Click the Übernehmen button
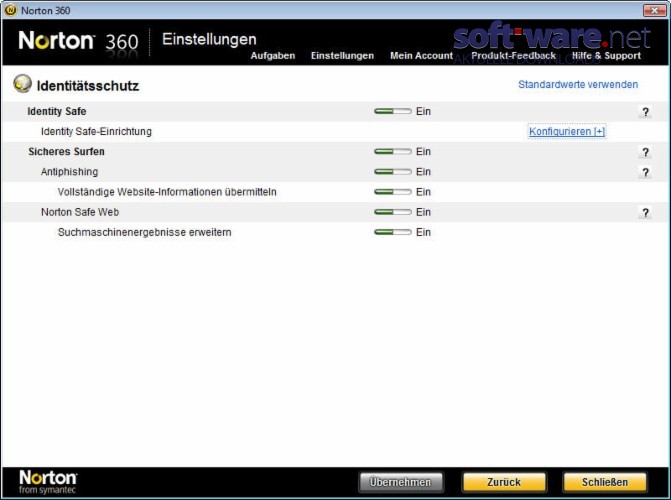 (401, 482)
